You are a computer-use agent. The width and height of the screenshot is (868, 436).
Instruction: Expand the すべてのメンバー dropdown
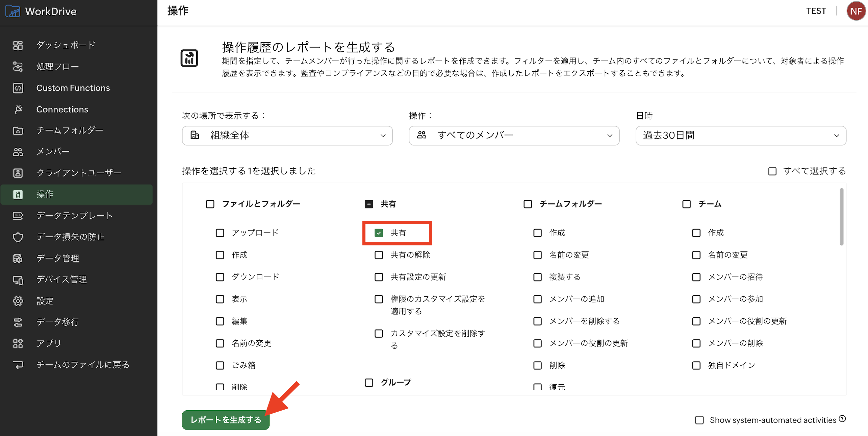coord(514,136)
